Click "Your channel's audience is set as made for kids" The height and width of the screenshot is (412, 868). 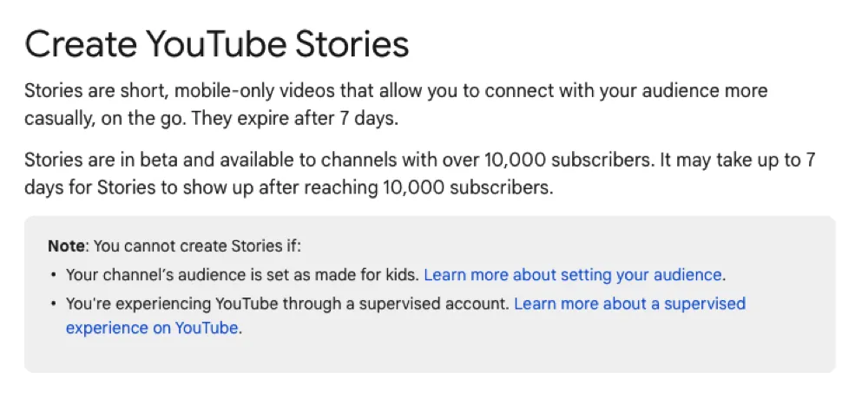click(x=242, y=275)
